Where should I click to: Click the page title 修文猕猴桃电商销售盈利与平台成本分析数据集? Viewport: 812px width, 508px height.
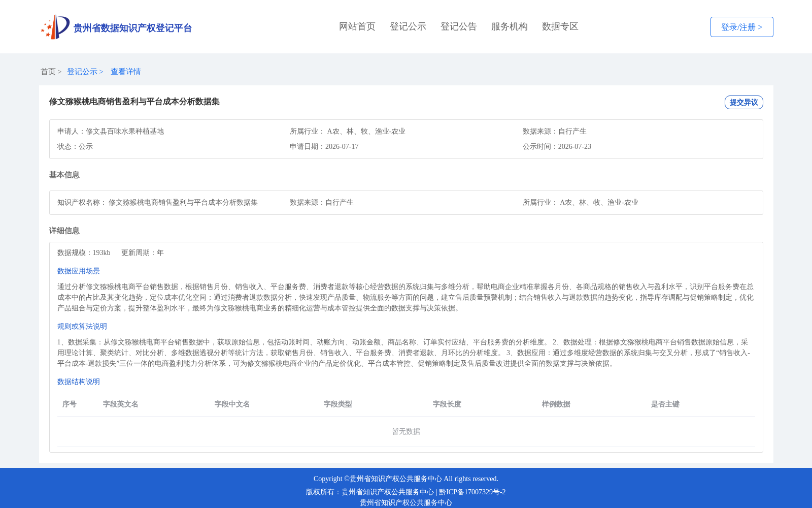tap(134, 102)
